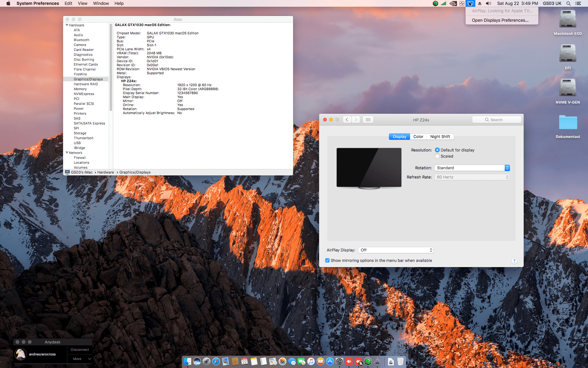
Task: Uncheck Show mirroring options in menu bar
Action: (327, 260)
